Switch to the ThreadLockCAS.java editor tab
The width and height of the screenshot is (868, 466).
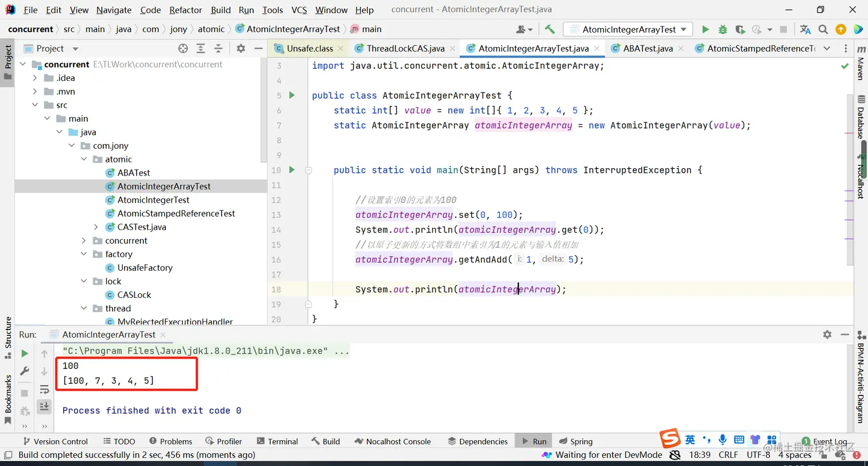(405, 49)
